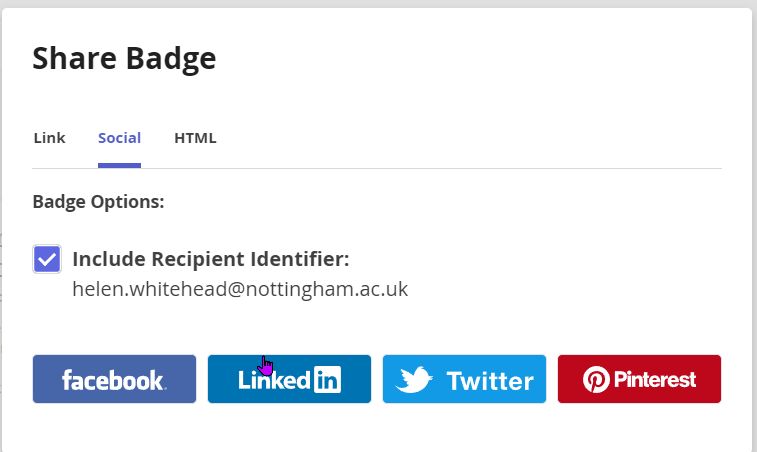This screenshot has width=757, height=452.
Task: Share badge via the LinkedIn button
Action: pos(289,379)
